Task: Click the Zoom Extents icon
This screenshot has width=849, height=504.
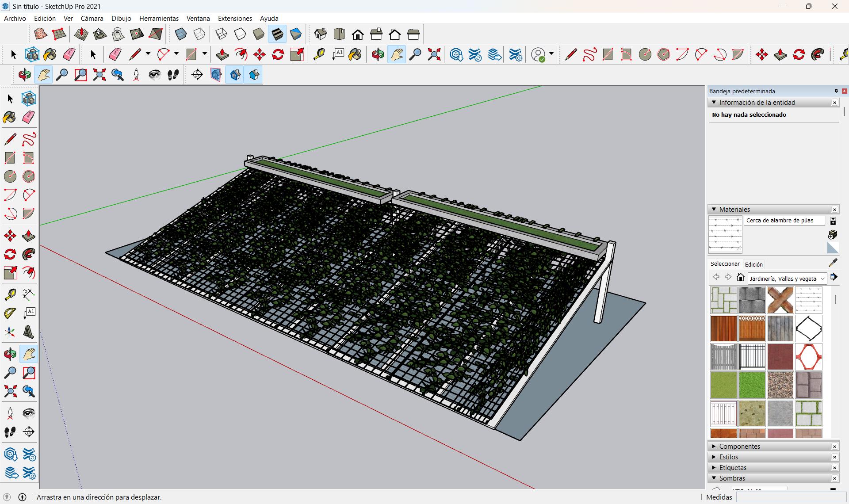Action: click(x=10, y=391)
